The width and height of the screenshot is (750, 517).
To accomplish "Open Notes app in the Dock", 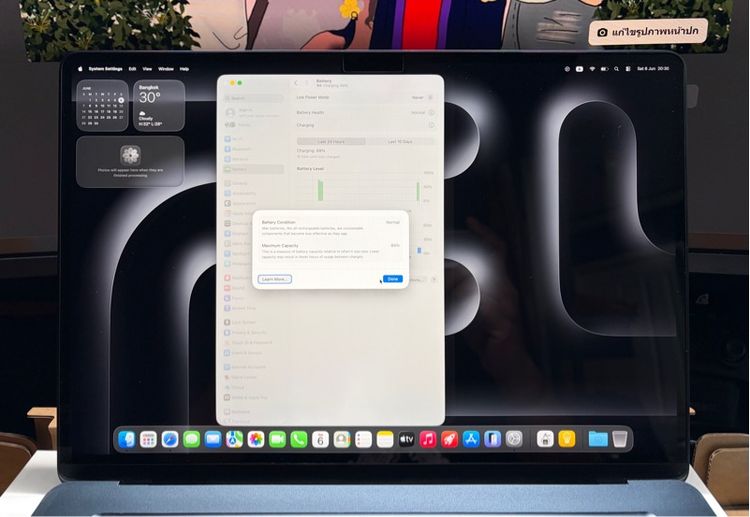I will tap(385, 439).
